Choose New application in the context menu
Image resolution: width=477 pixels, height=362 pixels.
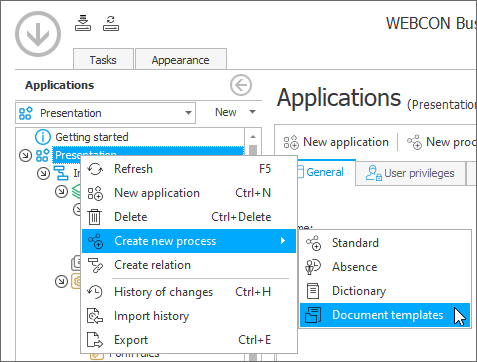click(x=189, y=193)
